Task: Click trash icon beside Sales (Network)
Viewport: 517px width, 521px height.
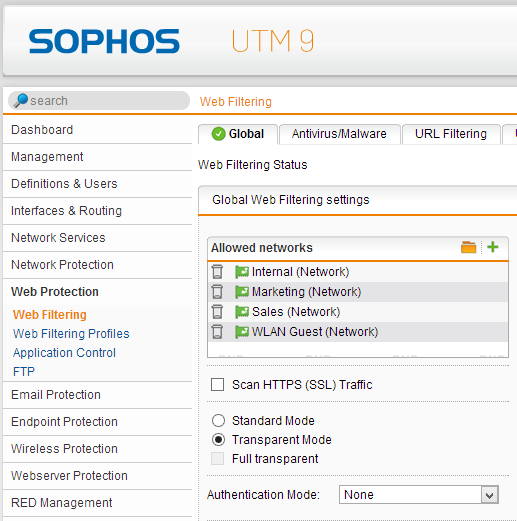Action: (217, 312)
